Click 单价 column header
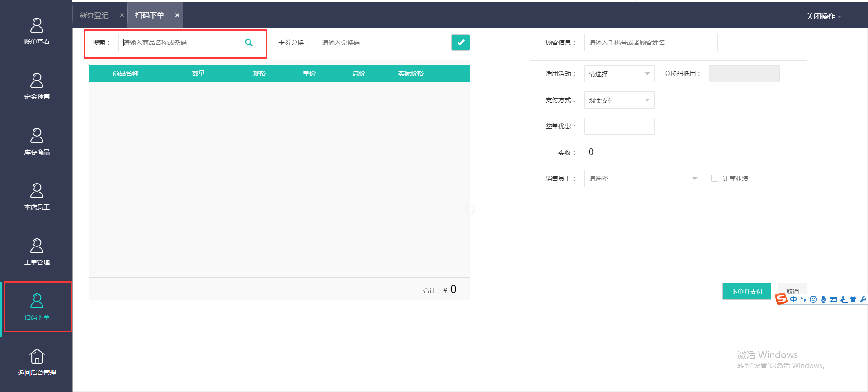 click(309, 73)
